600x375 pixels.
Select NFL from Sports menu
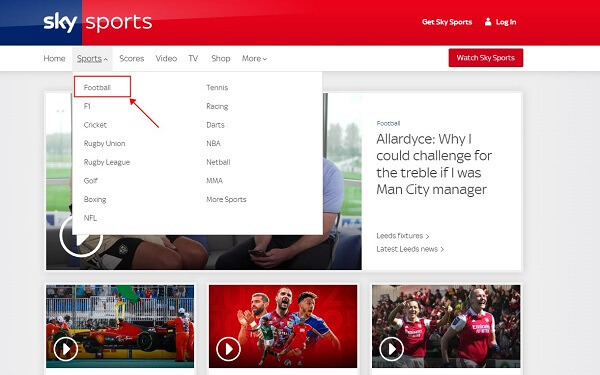coord(90,218)
